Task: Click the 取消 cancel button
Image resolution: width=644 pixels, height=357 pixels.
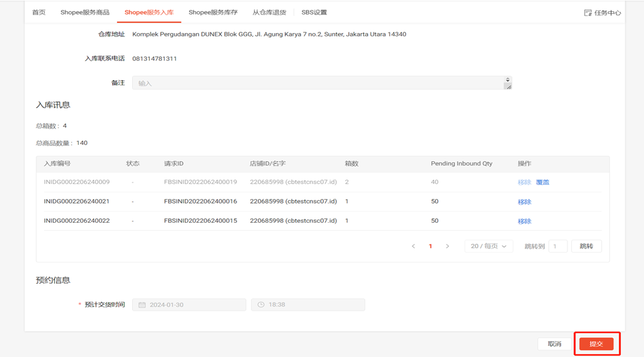Action: (x=554, y=344)
